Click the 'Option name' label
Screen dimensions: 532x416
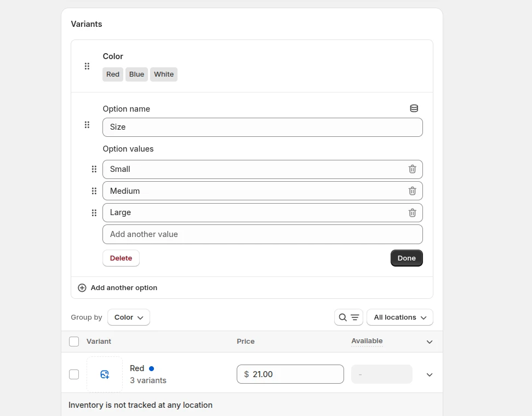click(126, 109)
